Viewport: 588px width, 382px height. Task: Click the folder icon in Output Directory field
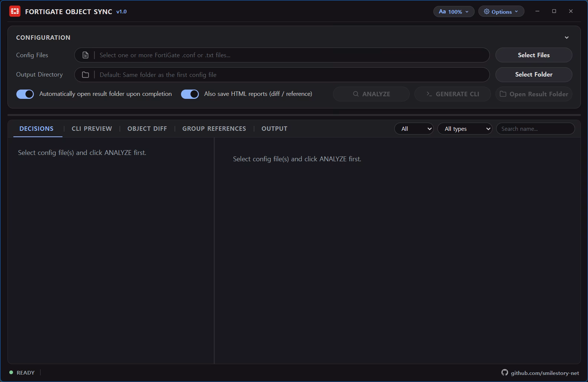[x=85, y=75]
